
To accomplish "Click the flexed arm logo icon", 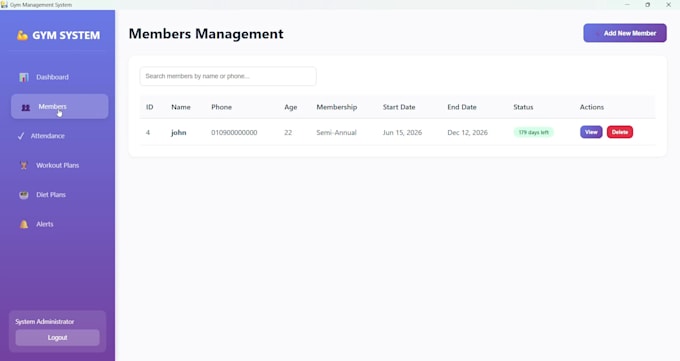I will click(x=22, y=35).
